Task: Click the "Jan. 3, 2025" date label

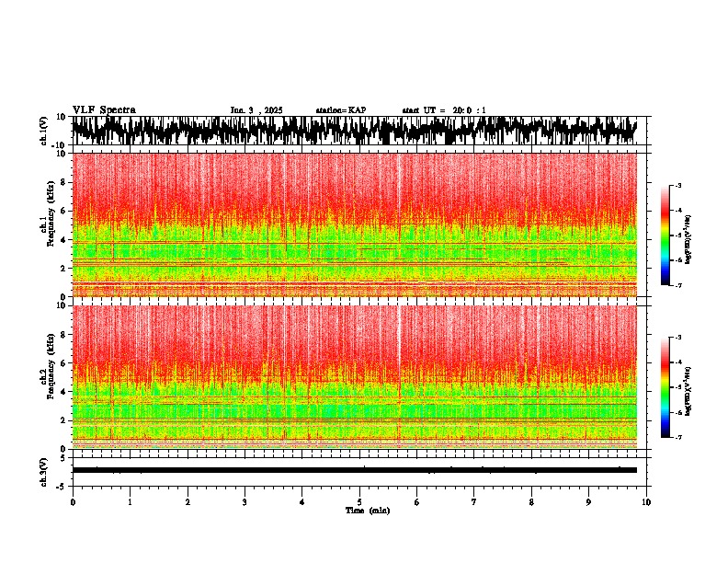Action: (x=256, y=110)
